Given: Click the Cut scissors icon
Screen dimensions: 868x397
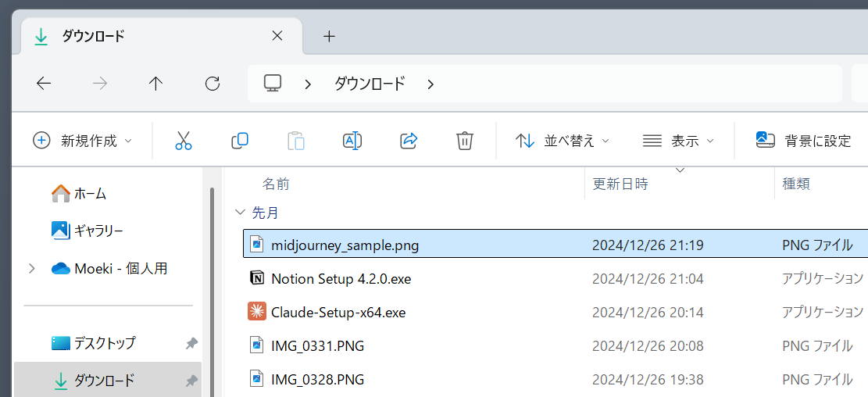Looking at the screenshot, I should pos(183,141).
